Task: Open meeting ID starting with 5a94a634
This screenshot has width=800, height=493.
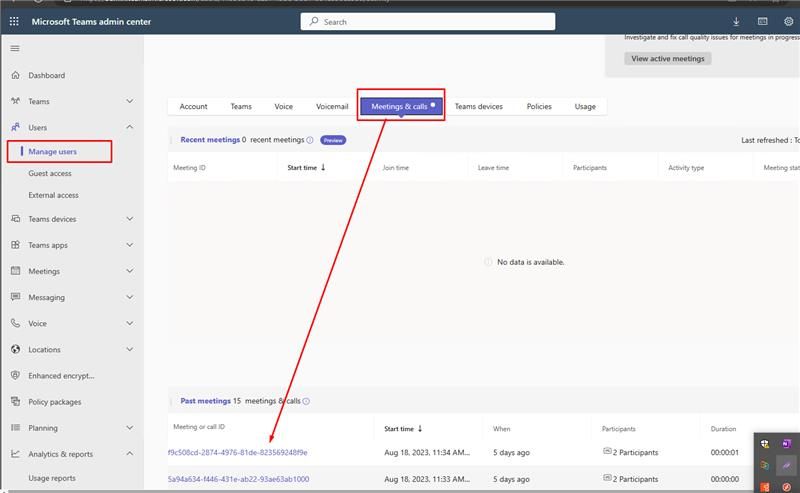Action: (x=238, y=479)
